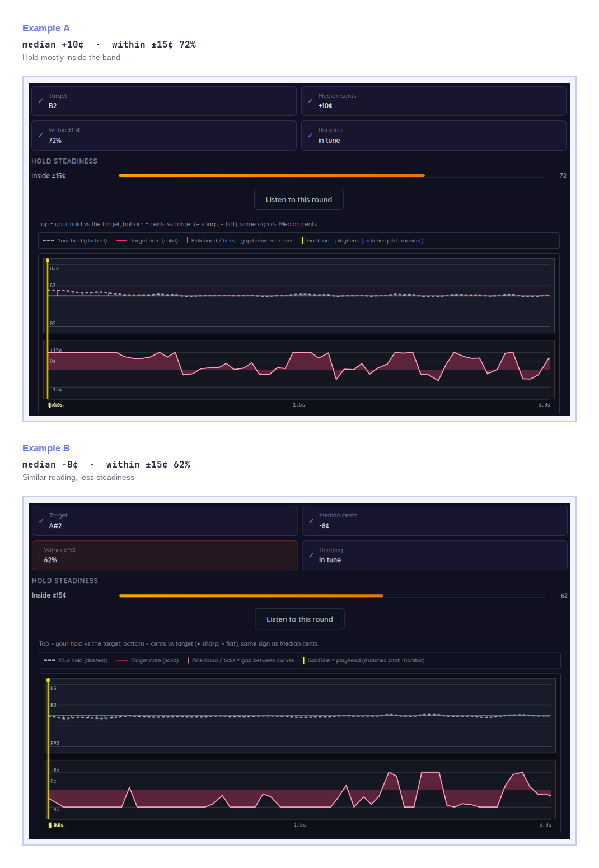Click the checkmark icon beside Median cents -8¢

(x=311, y=521)
